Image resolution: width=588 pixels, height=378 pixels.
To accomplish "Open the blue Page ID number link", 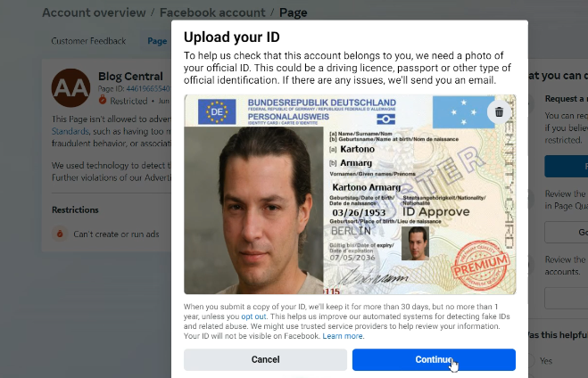I will click(148, 89).
